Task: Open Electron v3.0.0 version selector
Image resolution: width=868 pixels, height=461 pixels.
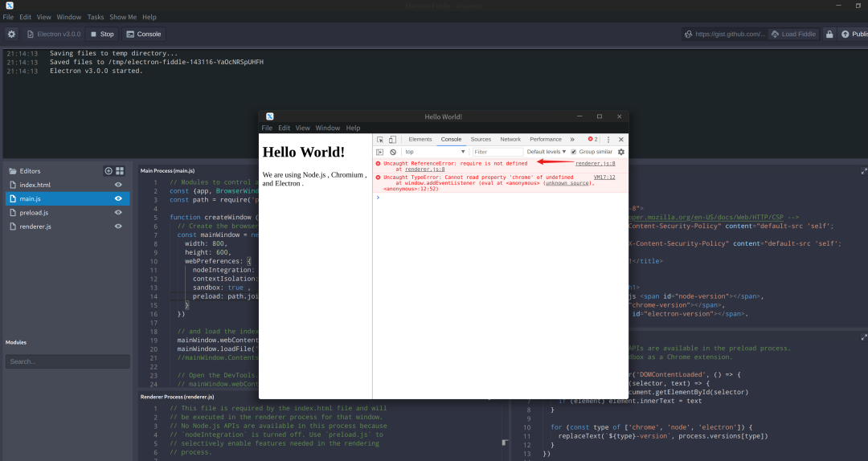Action: [54, 34]
